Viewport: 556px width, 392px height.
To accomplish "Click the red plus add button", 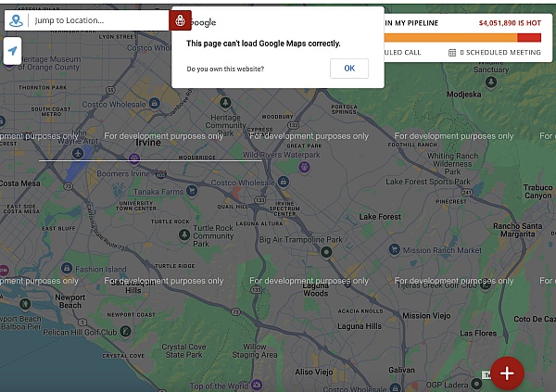I will tap(507, 373).
